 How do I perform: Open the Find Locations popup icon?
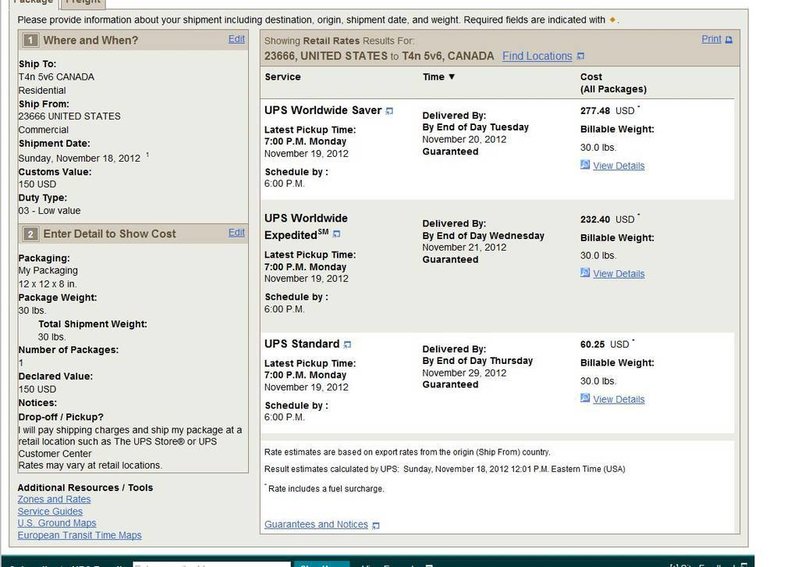581,56
